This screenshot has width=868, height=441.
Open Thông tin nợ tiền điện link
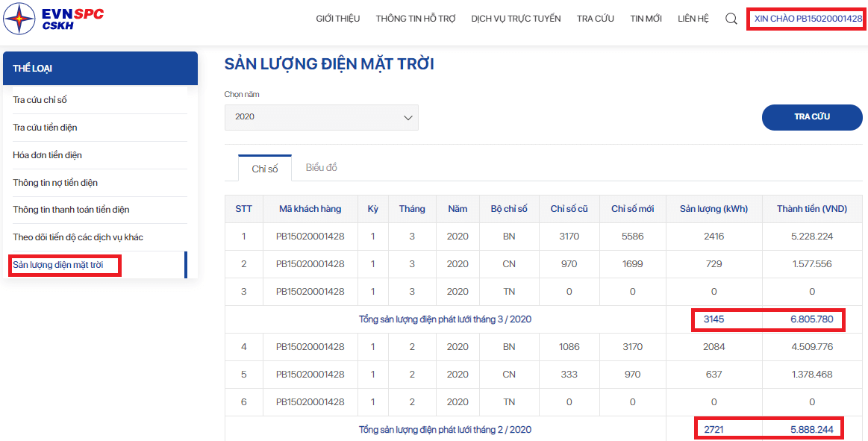pos(54,183)
